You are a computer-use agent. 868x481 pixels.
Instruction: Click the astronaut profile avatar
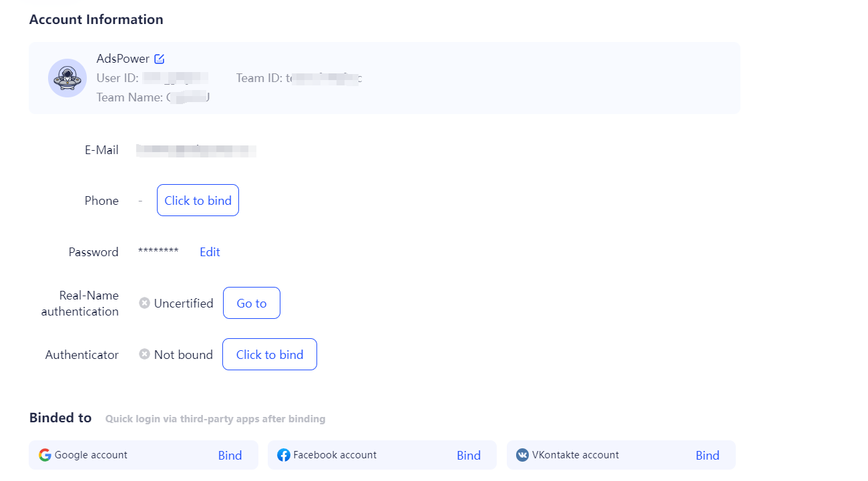click(x=67, y=78)
